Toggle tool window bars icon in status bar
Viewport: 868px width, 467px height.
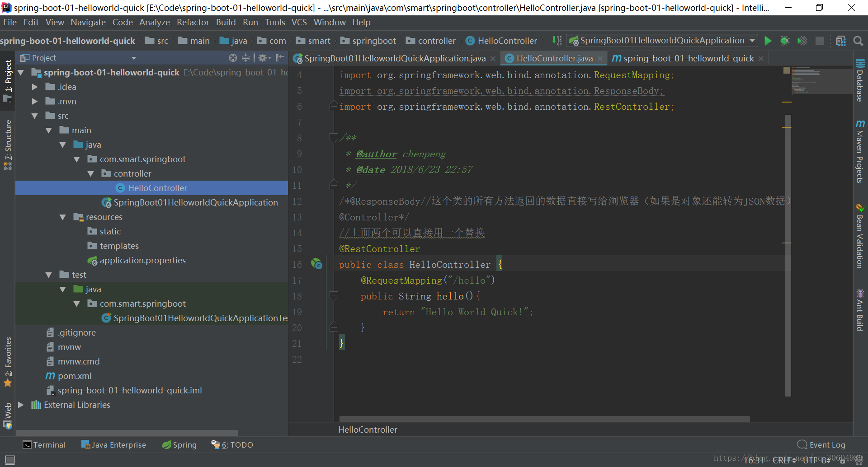click(9, 460)
